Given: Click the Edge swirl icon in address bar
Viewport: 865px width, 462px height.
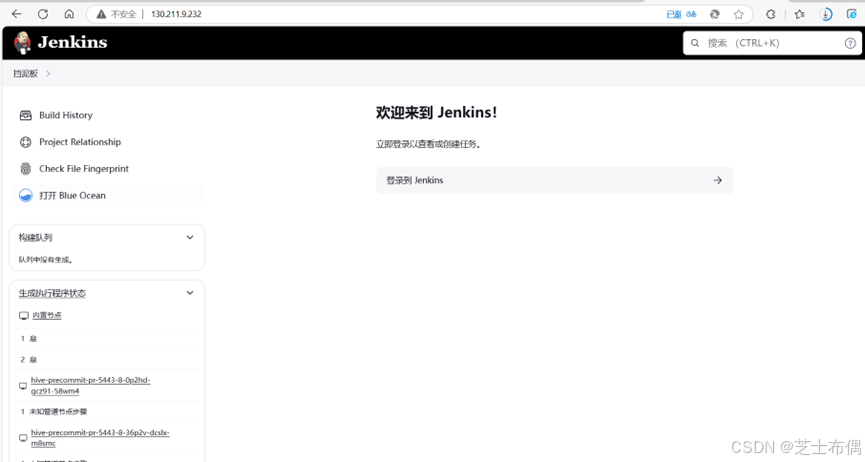Looking at the screenshot, I should [x=715, y=14].
